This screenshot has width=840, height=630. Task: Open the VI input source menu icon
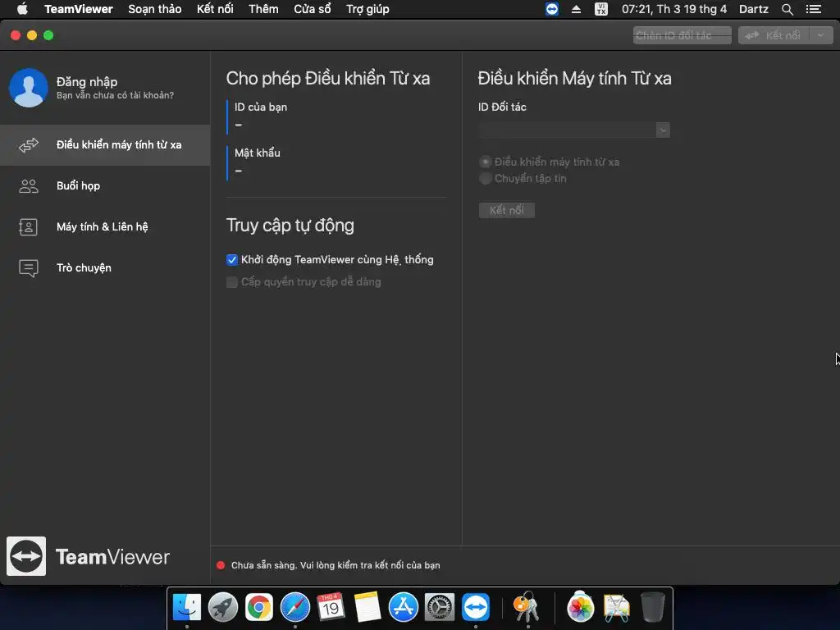tap(601, 9)
